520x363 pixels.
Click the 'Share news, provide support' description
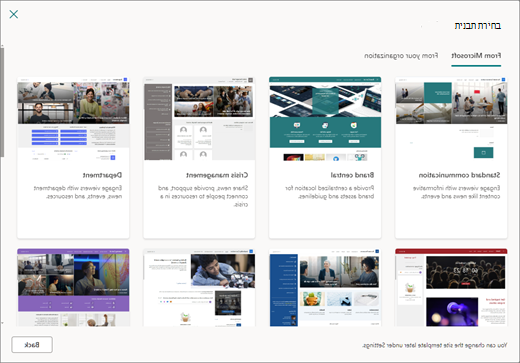tap(203, 196)
